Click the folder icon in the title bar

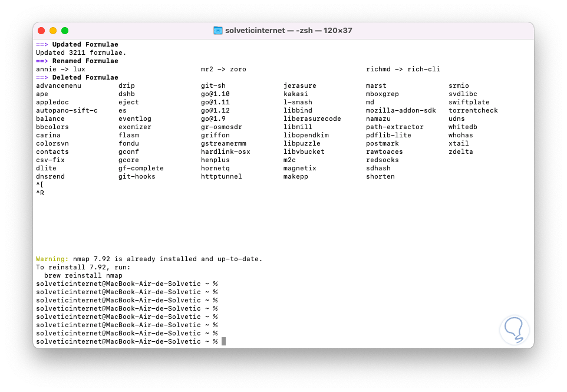coord(217,31)
